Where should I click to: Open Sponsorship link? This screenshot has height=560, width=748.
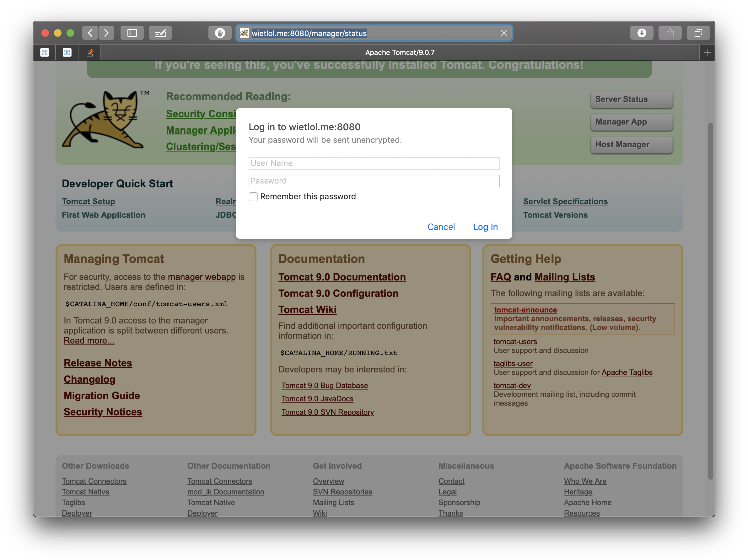click(x=459, y=503)
